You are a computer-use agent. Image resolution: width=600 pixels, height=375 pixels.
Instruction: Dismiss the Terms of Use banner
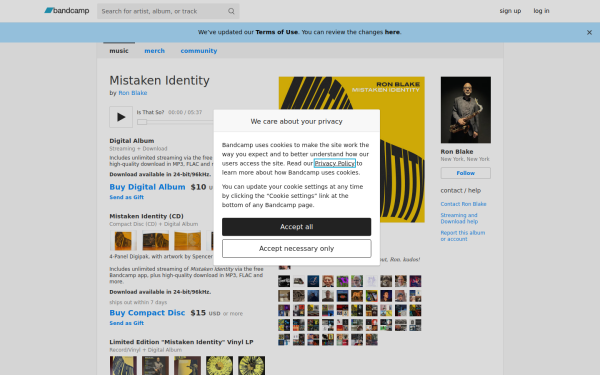click(x=589, y=32)
